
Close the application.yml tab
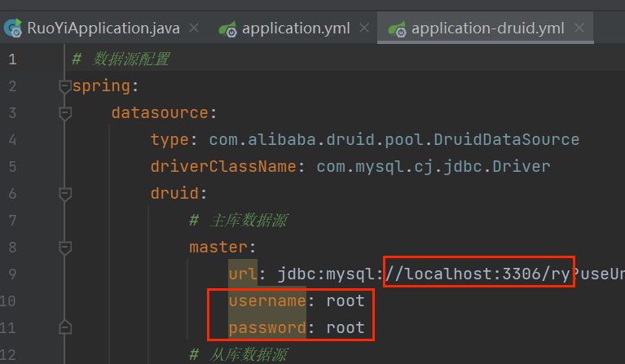coord(364,28)
